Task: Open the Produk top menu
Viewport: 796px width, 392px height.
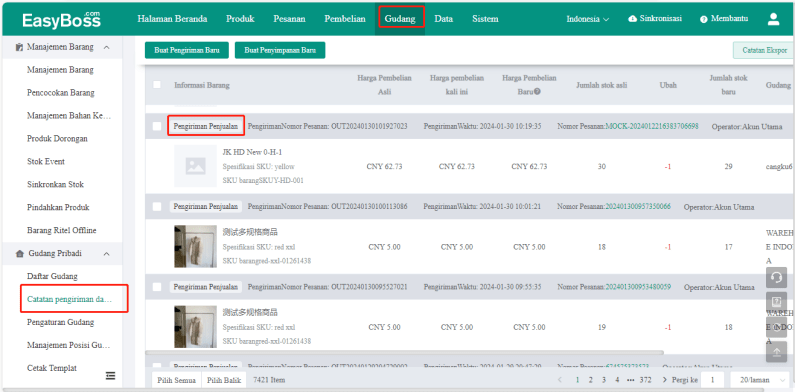Action: point(240,19)
